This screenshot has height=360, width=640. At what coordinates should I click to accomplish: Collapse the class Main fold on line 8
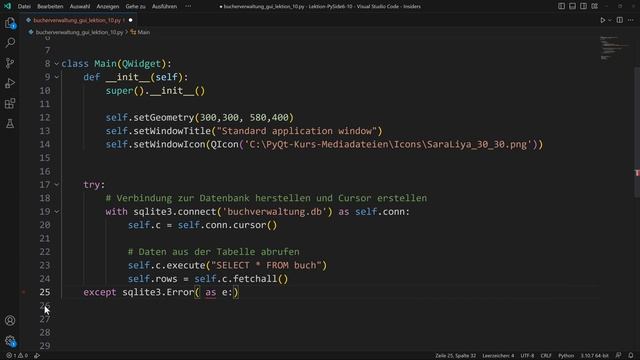(x=57, y=64)
